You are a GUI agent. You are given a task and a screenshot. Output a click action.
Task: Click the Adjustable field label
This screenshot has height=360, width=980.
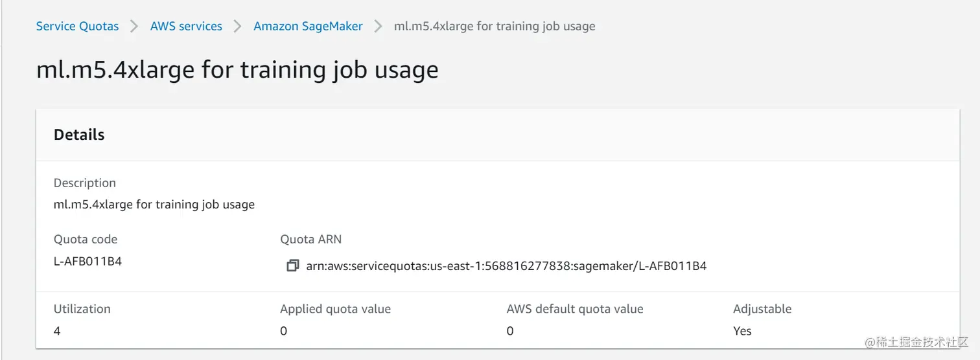762,309
